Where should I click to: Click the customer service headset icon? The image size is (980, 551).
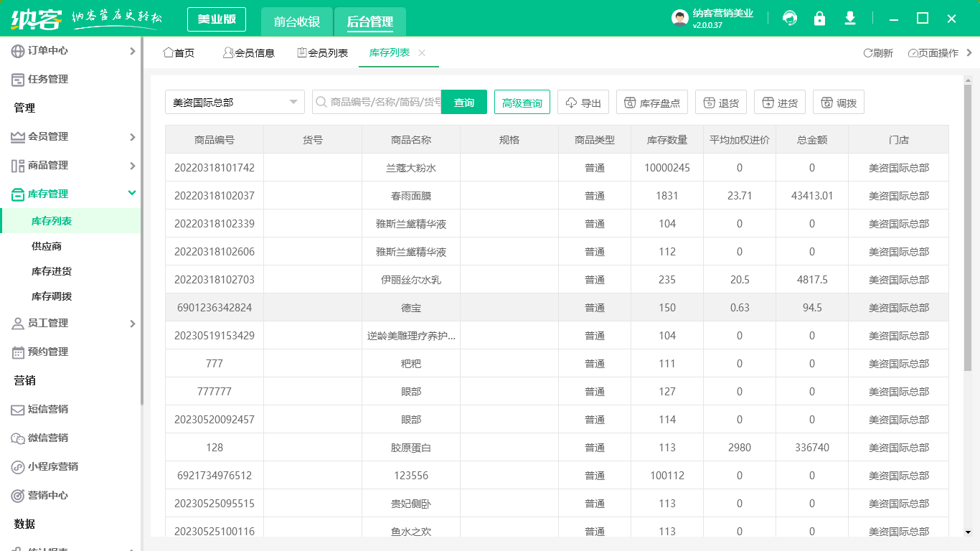coord(789,18)
